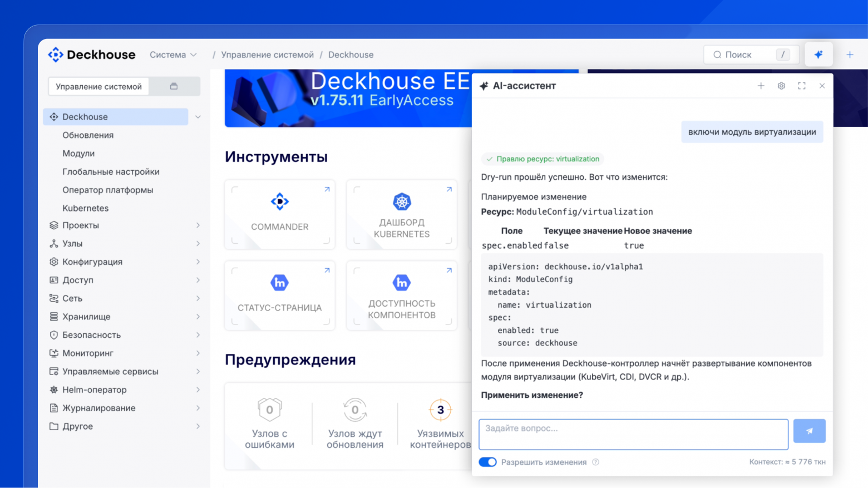The image size is (868, 488).
Task: Click the search magnifier icon
Action: pyautogui.click(x=717, y=55)
